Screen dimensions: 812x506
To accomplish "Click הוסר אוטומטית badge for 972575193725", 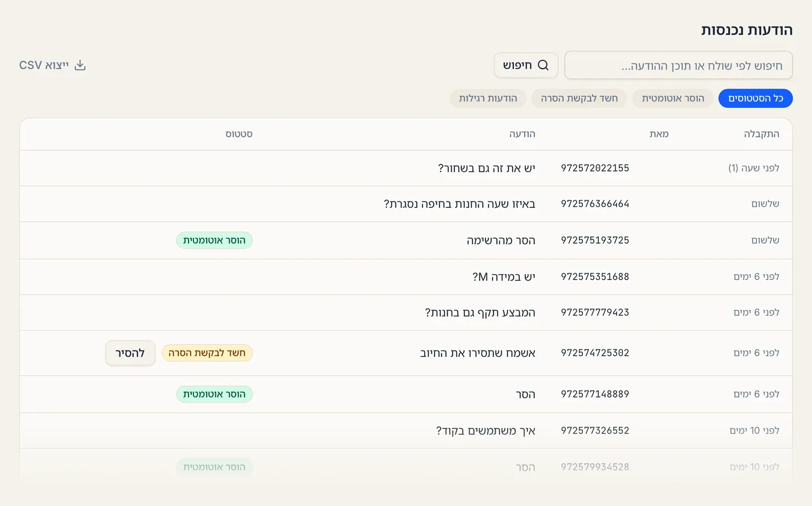I will tap(214, 240).
